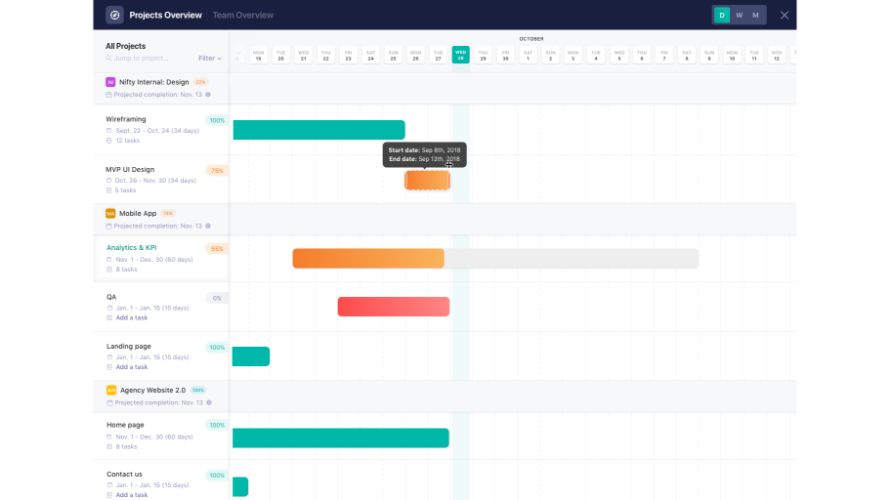Click info dot beside Nifty Internal projected completion
This screenshot has width=890, height=500.
click(208, 95)
